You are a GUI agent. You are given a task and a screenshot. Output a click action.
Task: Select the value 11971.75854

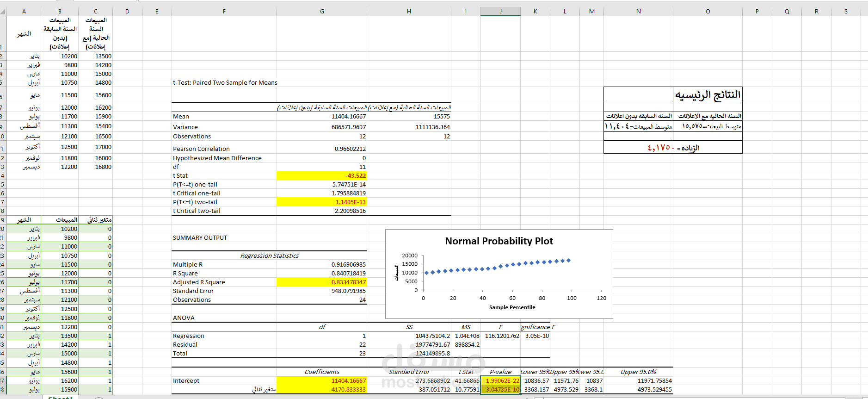(638, 381)
